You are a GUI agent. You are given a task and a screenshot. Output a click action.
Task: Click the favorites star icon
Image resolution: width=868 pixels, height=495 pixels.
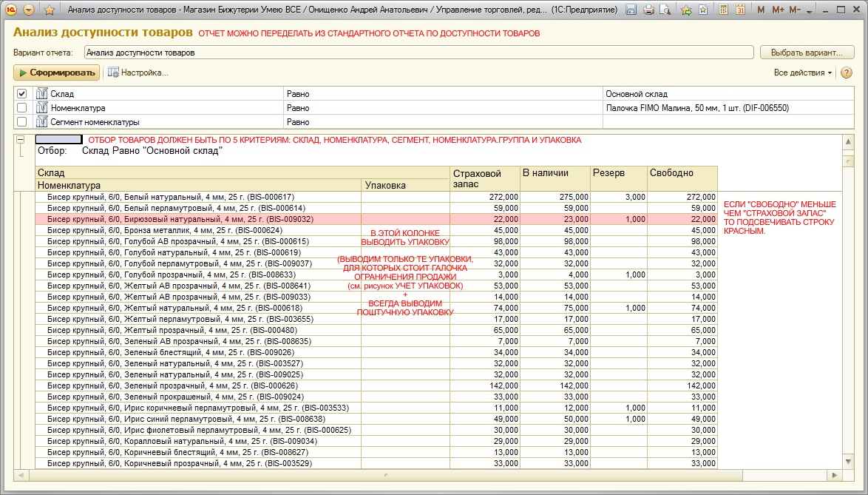[50, 10]
